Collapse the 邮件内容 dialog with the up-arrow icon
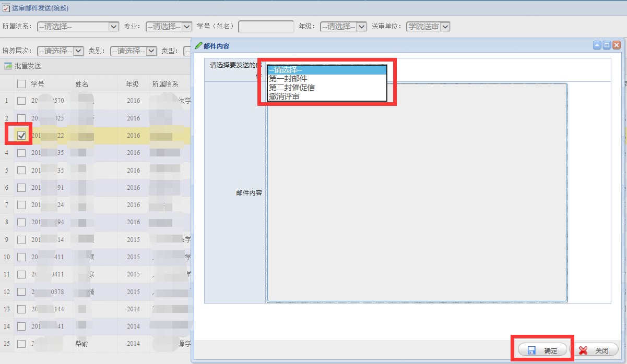 [x=597, y=45]
